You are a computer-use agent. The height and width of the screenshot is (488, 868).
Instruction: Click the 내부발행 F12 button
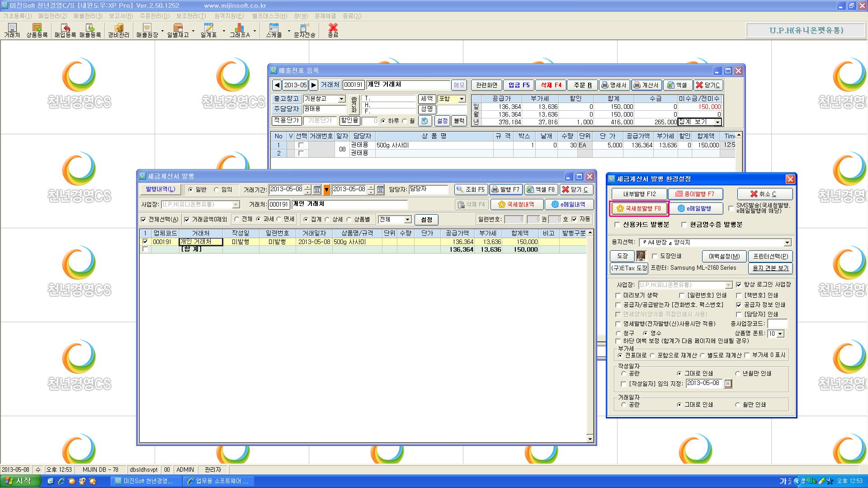point(639,194)
